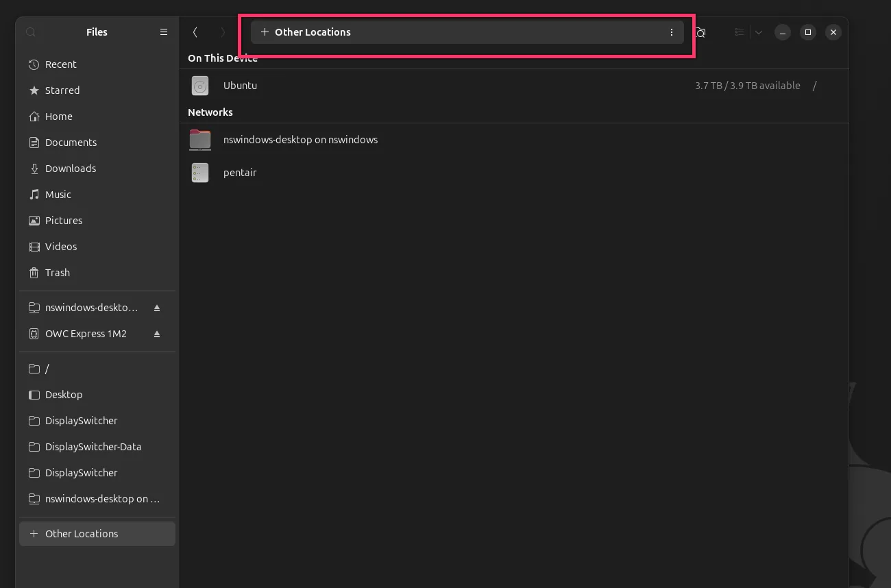The image size is (891, 588).
Task: Select Other Locations in the sidebar
Action: pos(97,534)
